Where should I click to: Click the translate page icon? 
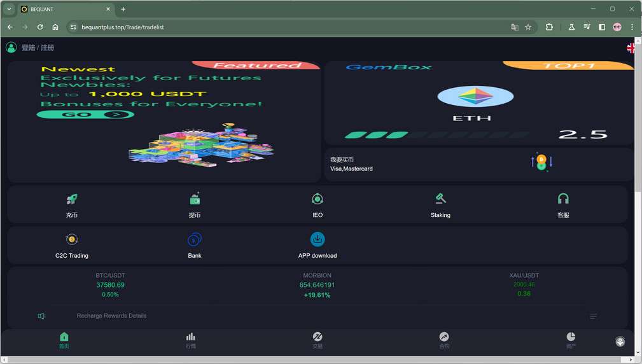point(515,27)
